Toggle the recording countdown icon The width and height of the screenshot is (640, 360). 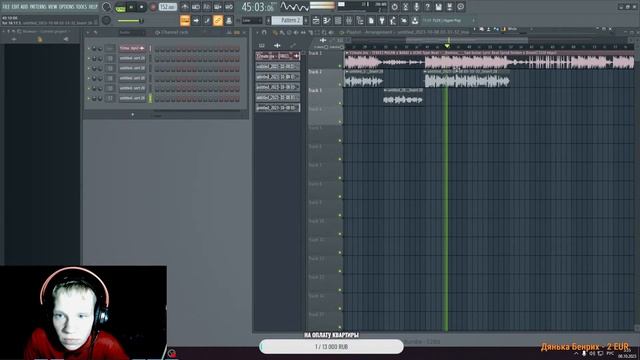pyautogui.click(x=207, y=7)
